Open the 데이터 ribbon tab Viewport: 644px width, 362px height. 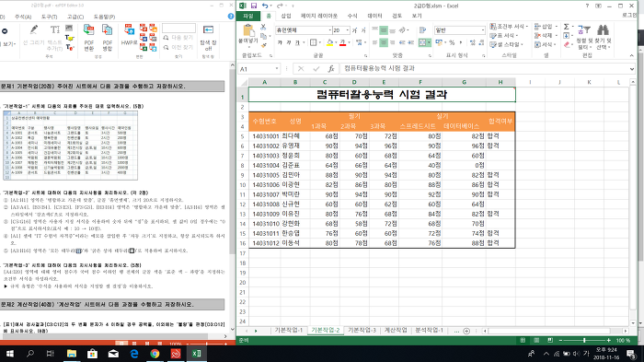tap(374, 16)
